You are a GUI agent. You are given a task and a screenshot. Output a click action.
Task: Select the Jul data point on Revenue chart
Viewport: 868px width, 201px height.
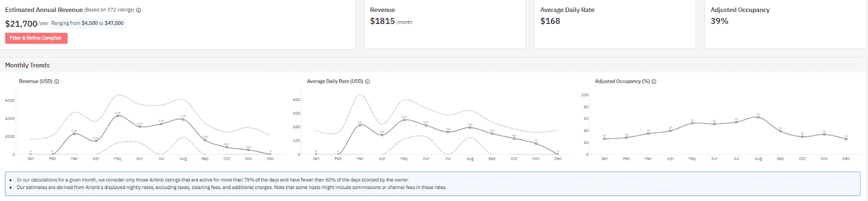[161, 124]
